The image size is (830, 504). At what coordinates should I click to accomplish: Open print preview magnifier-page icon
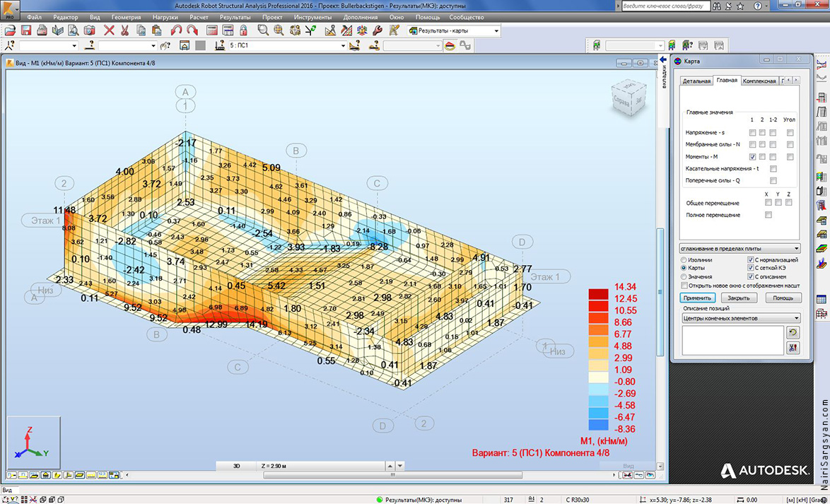point(74,30)
